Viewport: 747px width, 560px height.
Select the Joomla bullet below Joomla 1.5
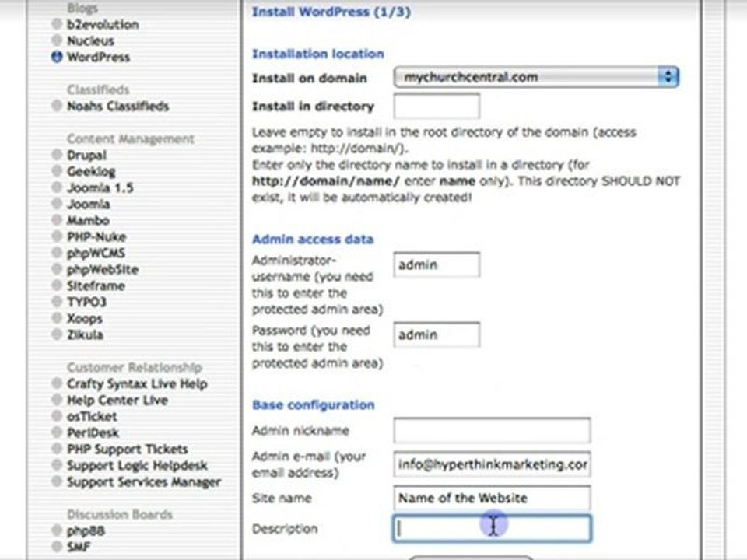57,203
